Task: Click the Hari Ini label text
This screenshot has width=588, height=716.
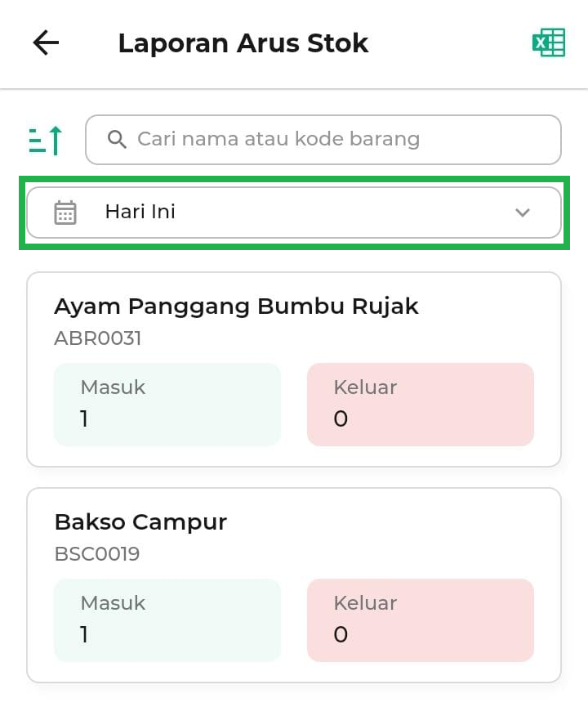Action: pyautogui.click(x=140, y=213)
